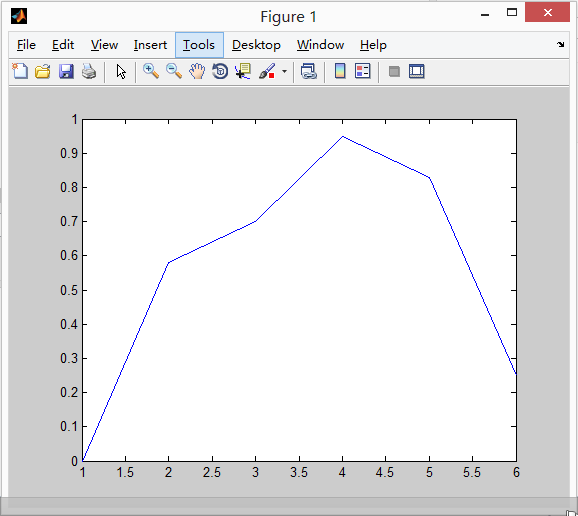
Task: Open the Window menu
Action: coord(320,45)
